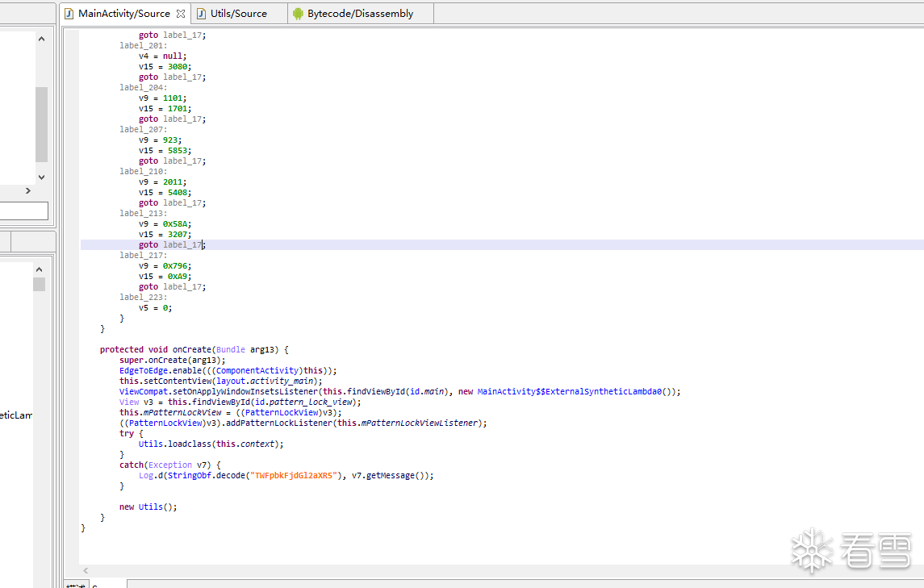Click the v15 = 5853; line
The image size is (924, 588).
point(165,150)
